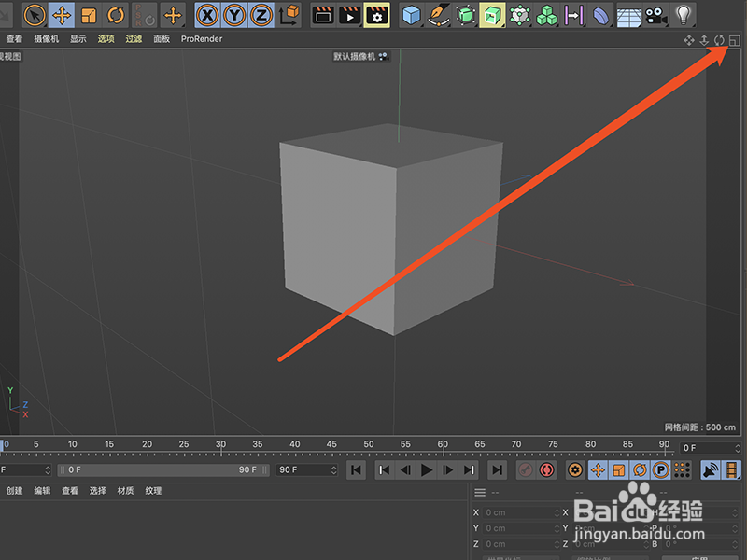This screenshot has height=560, width=747.
Task: Click the viewport dolly zoom icon
Action: tap(704, 40)
